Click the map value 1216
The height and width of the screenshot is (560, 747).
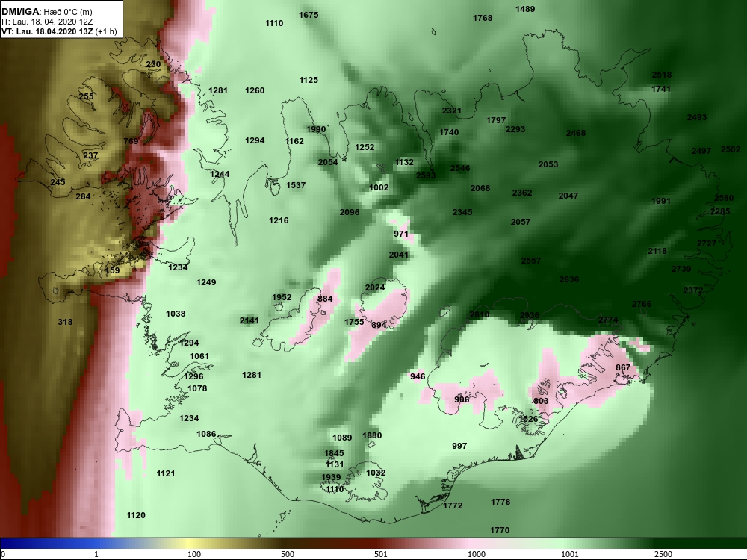coord(279,220)
